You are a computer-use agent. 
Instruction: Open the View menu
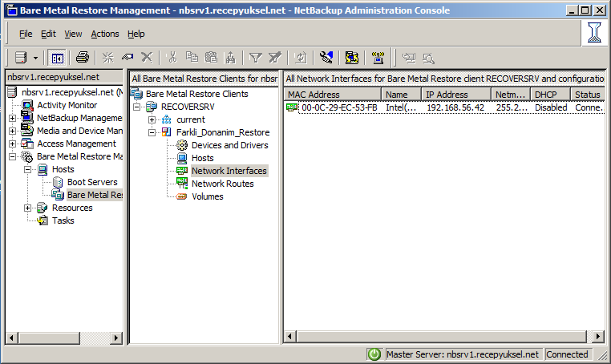coord(73,34)
